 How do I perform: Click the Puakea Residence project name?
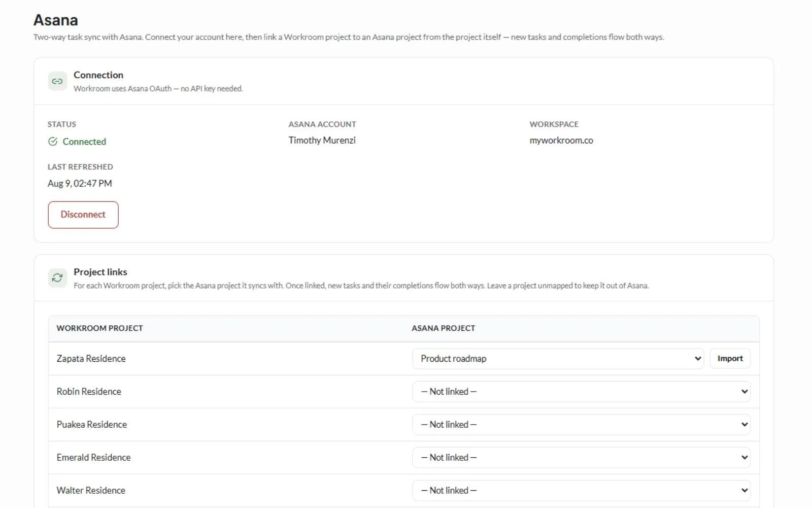[92, 425]
